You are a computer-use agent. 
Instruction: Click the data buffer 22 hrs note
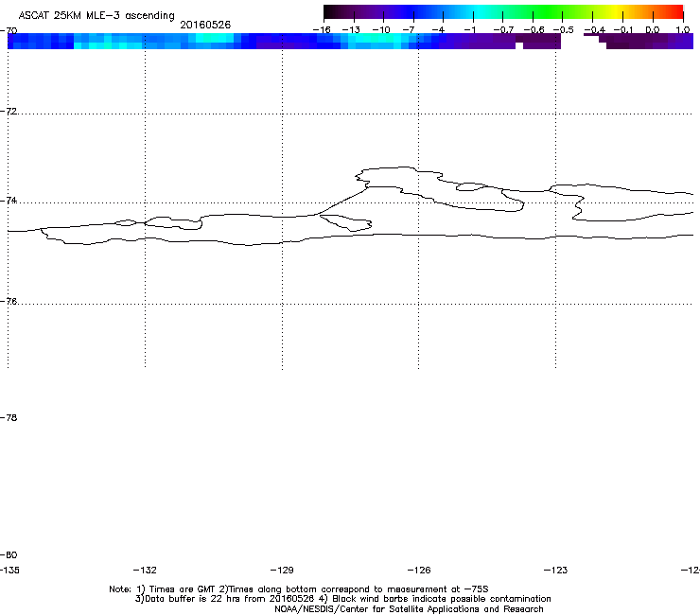pyautogui.click(x=342, y=599)
